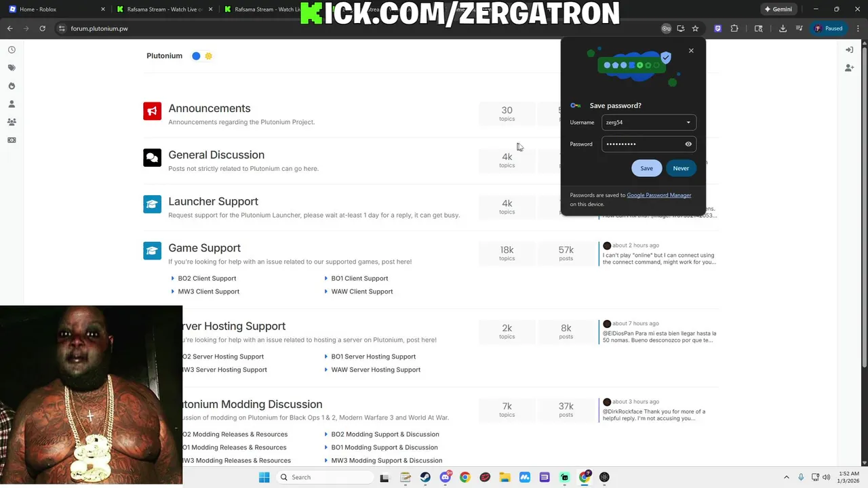Open the General Discussion category link

[x=216, y=155]
